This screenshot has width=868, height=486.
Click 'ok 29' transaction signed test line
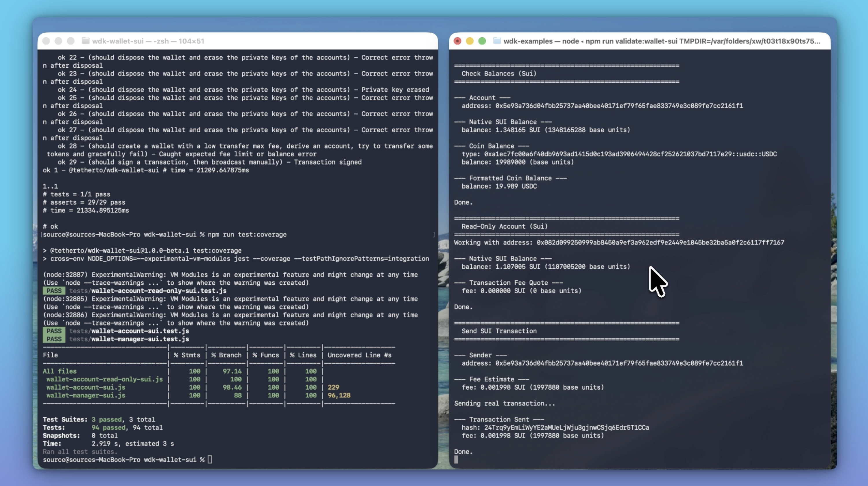click(x=210, y=162)
